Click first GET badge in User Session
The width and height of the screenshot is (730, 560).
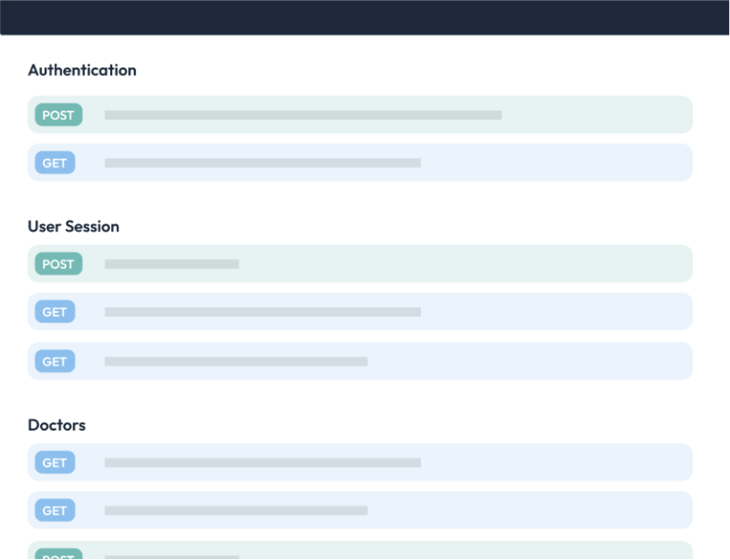tap(55, 312)
